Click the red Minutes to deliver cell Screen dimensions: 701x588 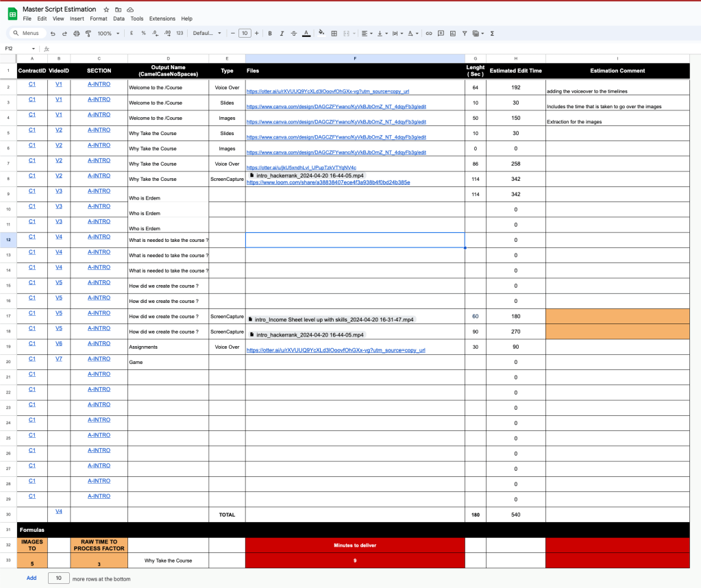click(355, 545)
